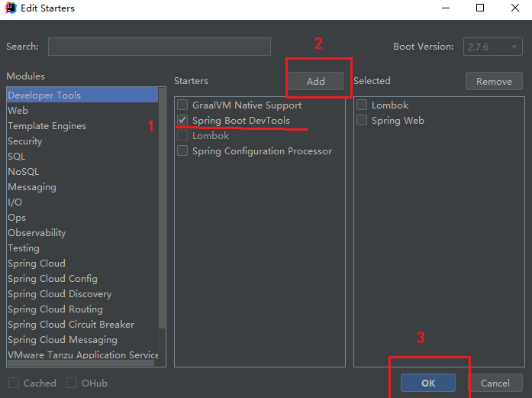Select the NoSQL module

tap(82, 171)
